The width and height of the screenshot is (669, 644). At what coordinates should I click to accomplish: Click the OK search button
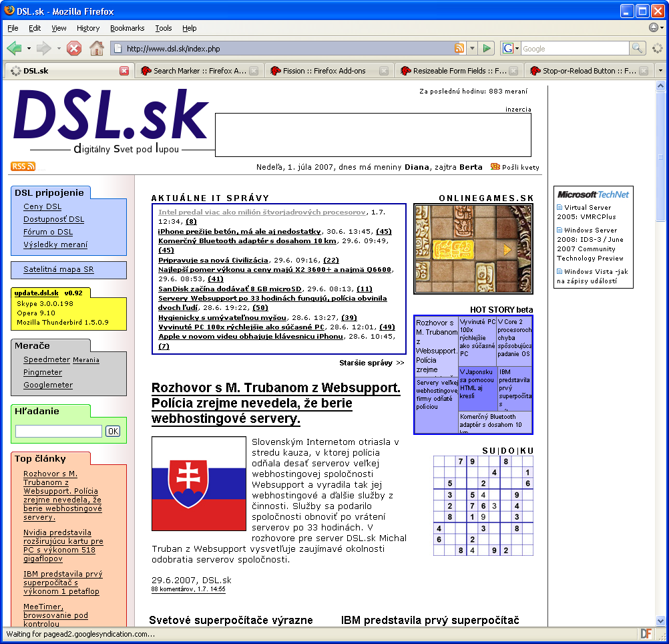(113, 431)
